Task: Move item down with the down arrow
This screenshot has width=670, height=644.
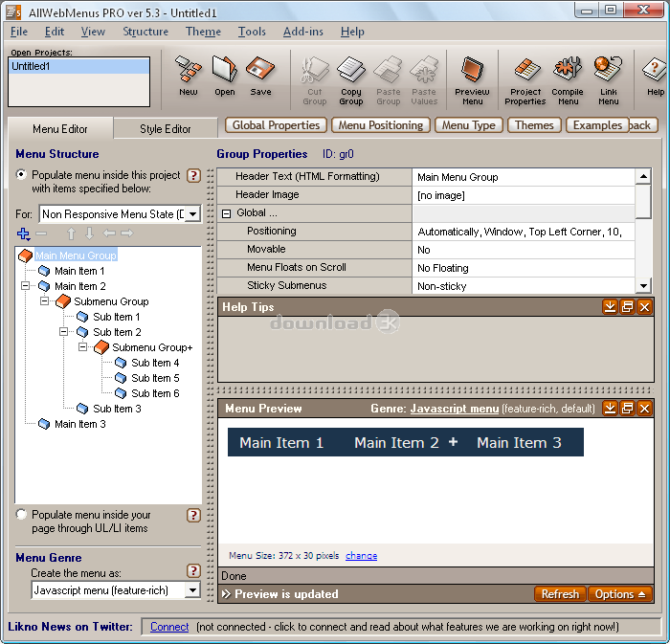Action: [x=89, y=233]
